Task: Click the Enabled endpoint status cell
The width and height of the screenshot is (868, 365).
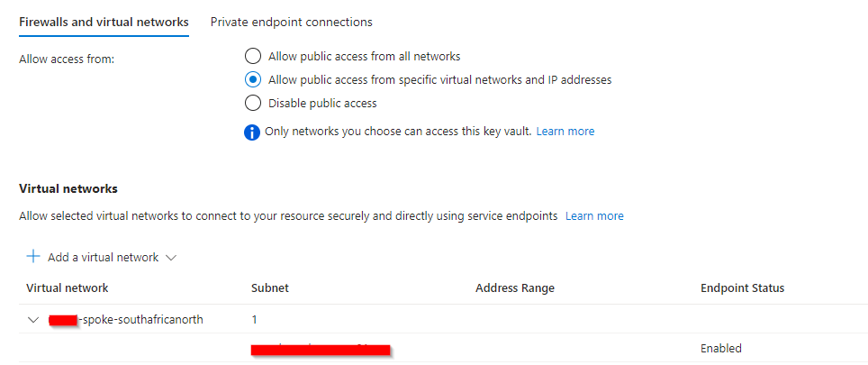Action: (720, 349)
